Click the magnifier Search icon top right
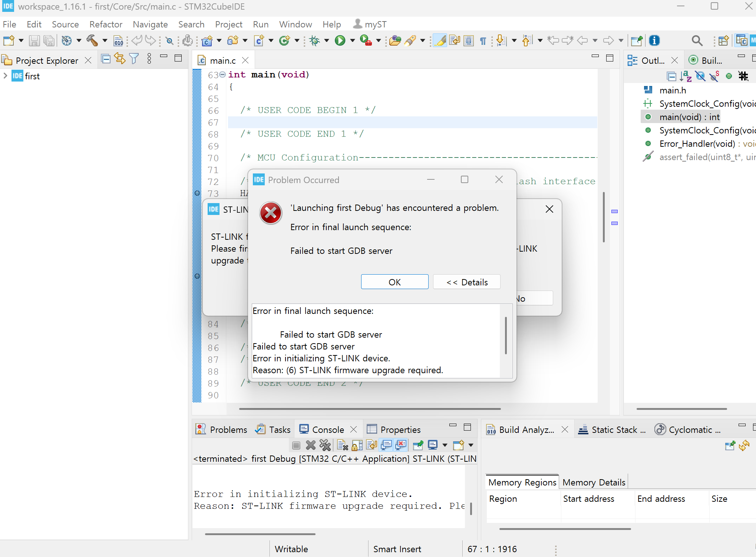This screenshot has height=557, width=756. pos(697,40)
